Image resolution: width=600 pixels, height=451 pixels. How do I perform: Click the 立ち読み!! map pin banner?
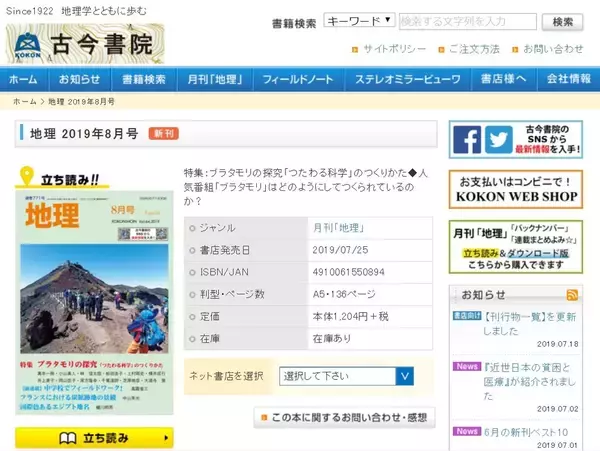point(61,177)
